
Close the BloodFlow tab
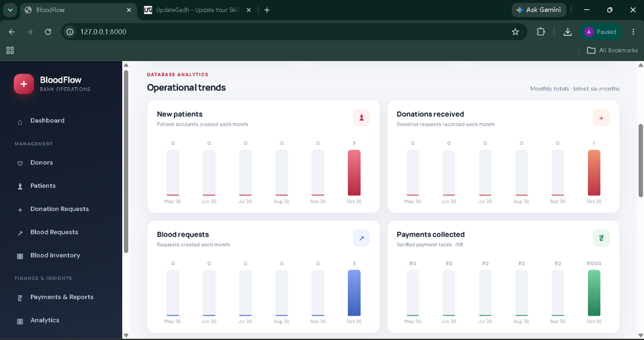pyautogui.click(x=129, y=10)
